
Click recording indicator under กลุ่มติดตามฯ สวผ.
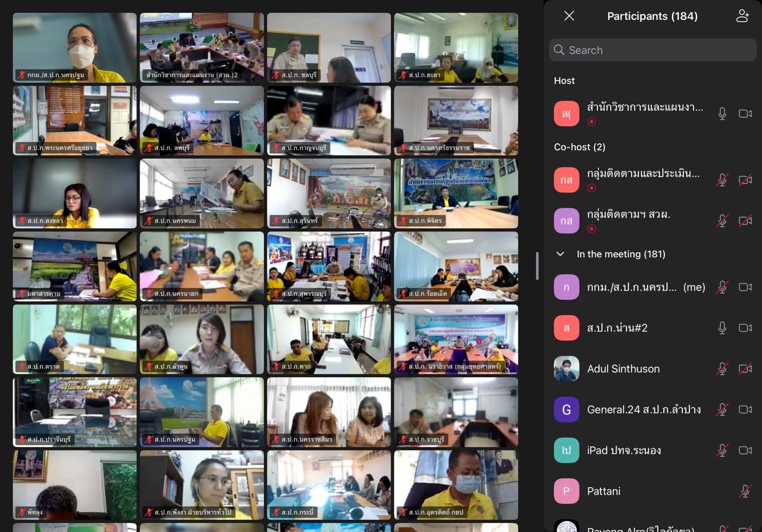point(592,229)
